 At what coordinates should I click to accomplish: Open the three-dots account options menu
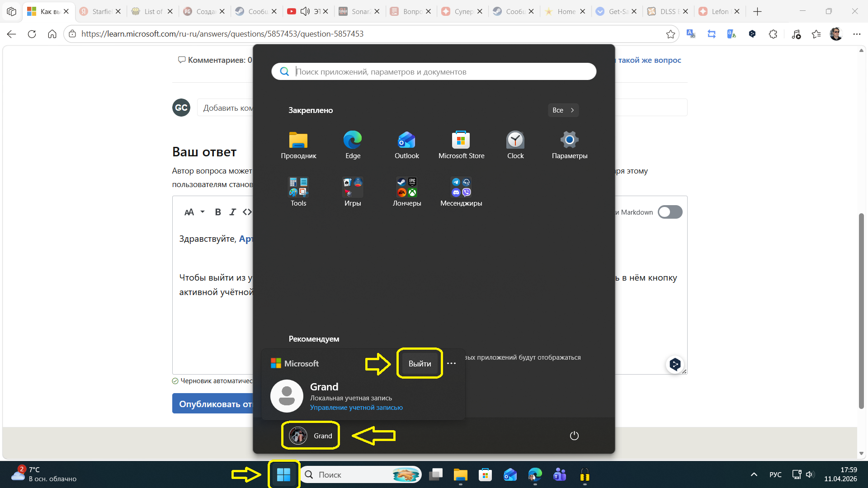tap(451, 363)
